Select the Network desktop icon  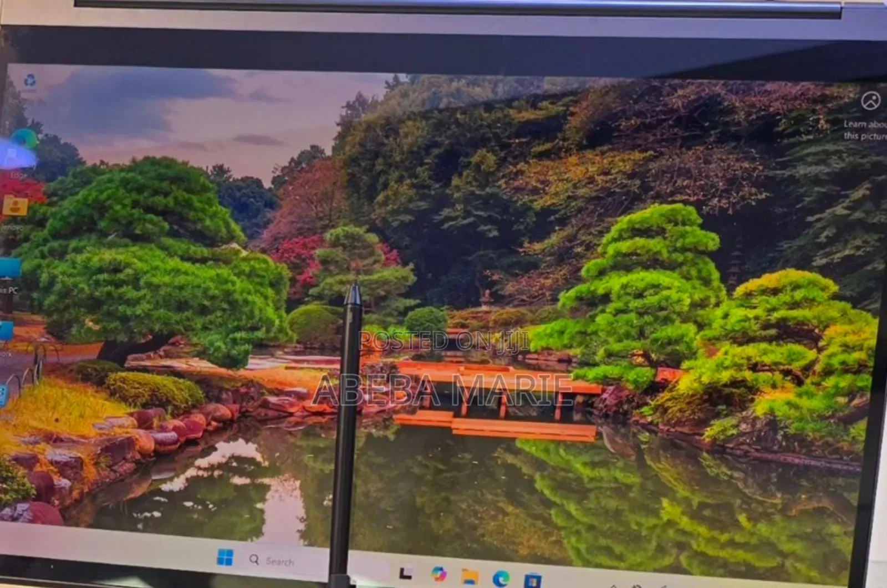coord(6,332)
